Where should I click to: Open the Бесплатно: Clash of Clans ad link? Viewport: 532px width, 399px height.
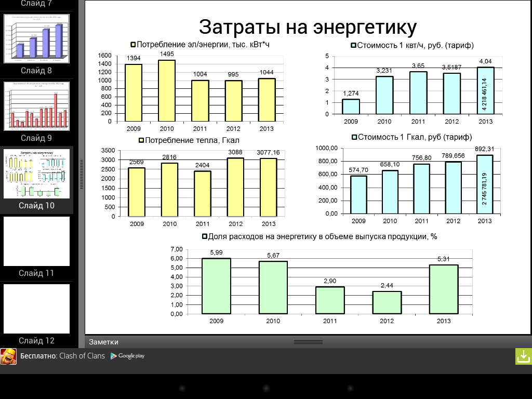tap(62, 356)
